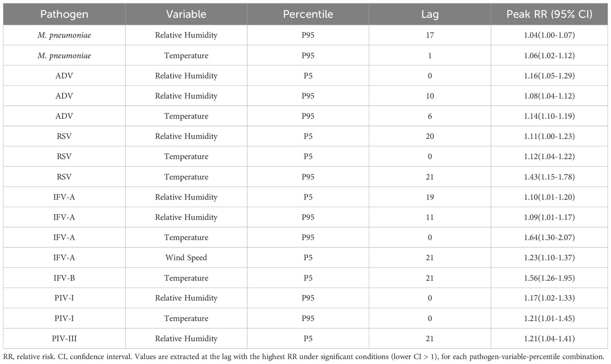Viewport: 611px width, 364px height.
Task: Select the lag value 11 cell
Action: pyautogui.click(x=430, y=217)
